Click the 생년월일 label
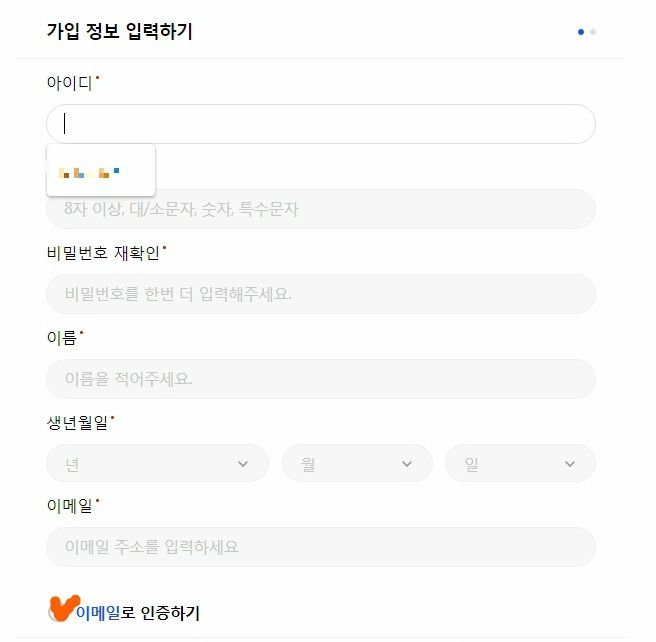656x642 pixels. click(x=77, y=422)
